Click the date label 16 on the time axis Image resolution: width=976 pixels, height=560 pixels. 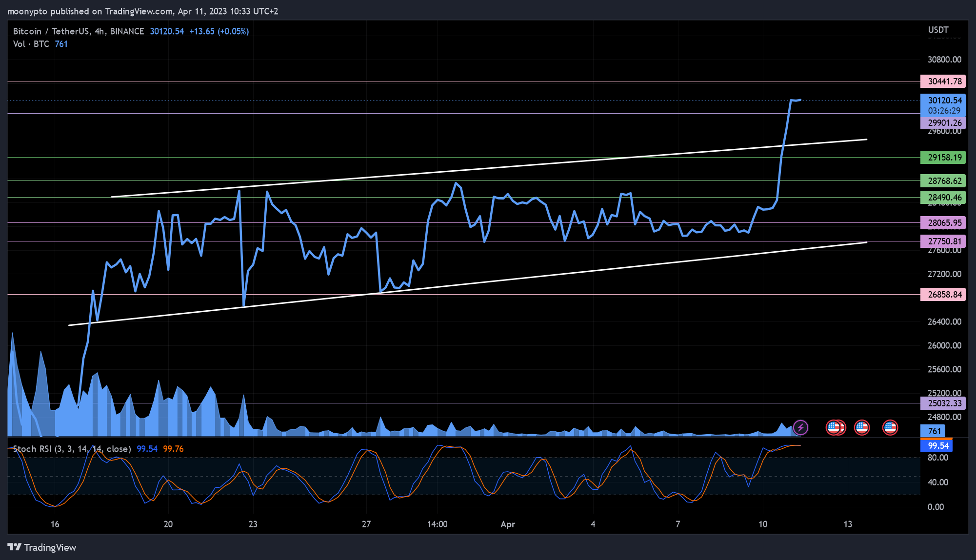(55, 524)
